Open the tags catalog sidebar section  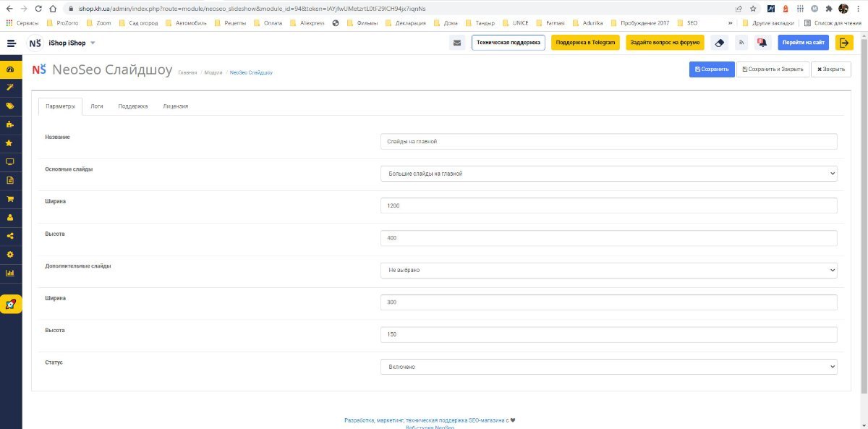coord(10,106)
